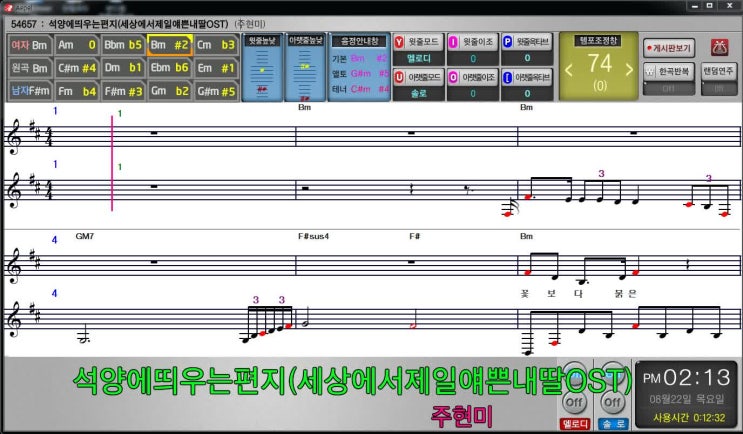Select the 남자 F#m key preset
The height and width of the screenshot is (434, 743).
[x=29, y=91]
